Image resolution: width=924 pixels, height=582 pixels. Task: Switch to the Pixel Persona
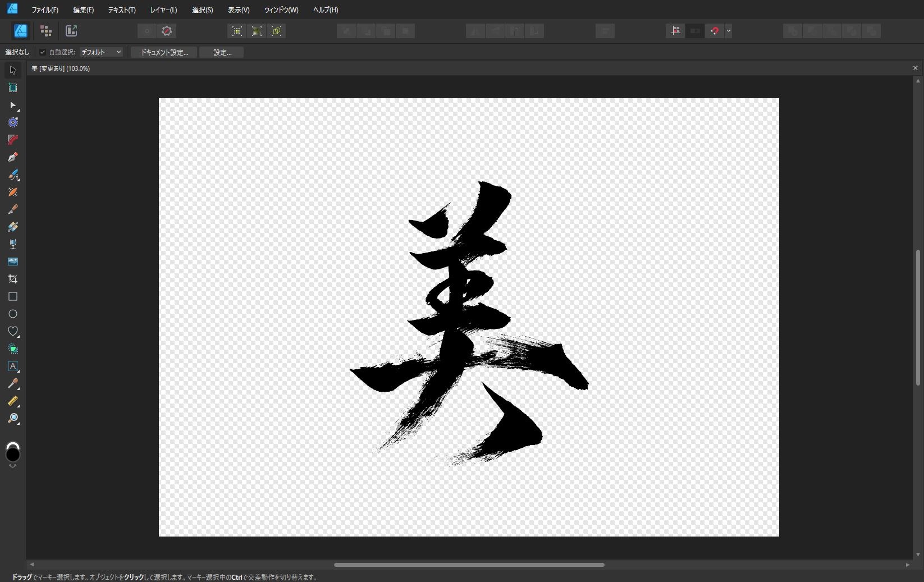(x=46, y=31)
